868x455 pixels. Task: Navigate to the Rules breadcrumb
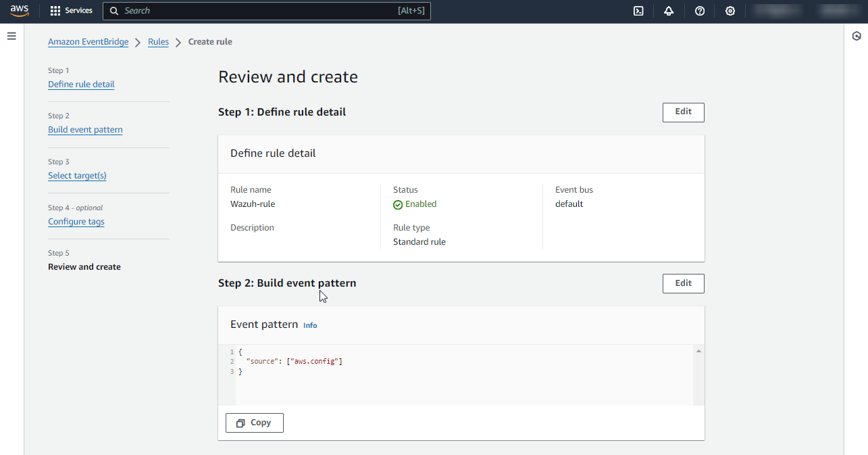click(x=158, y=42)
